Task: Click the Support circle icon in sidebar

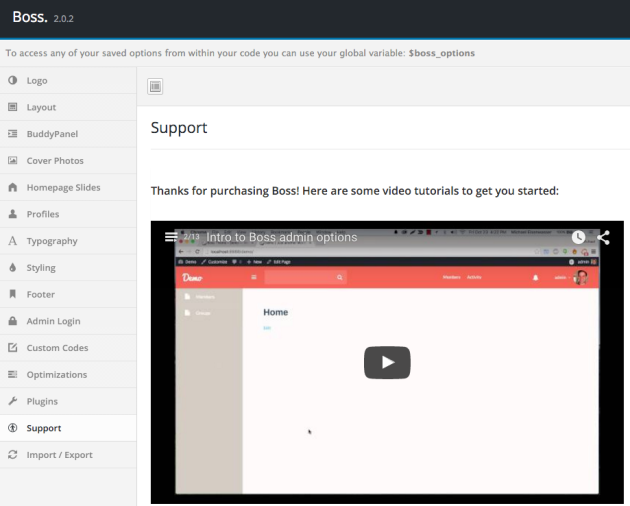Action: click(13, 428)
